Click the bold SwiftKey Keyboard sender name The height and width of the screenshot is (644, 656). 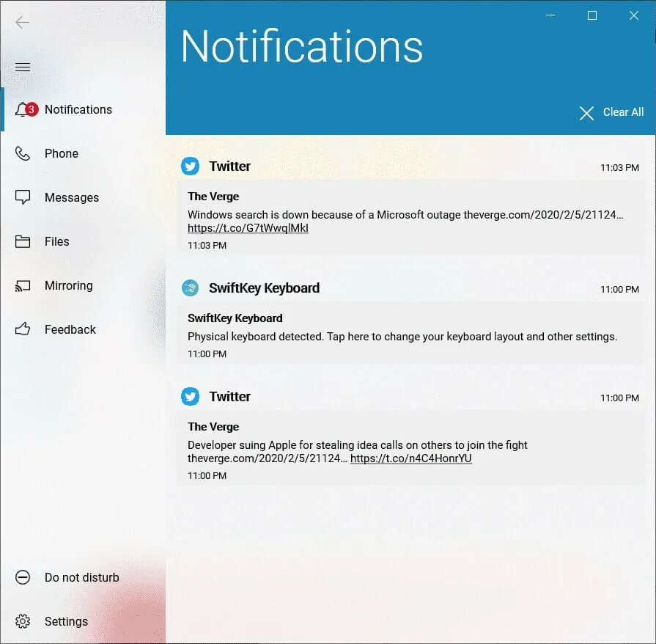(x=235, y=318)
